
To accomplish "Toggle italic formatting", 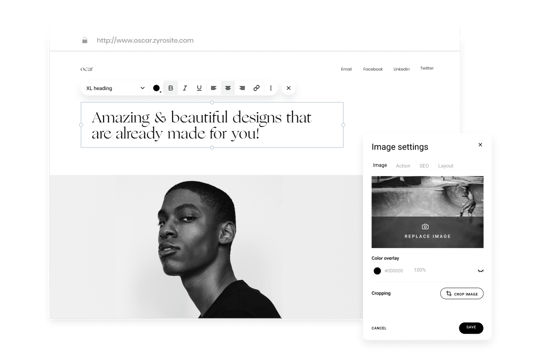I will 185,88.
